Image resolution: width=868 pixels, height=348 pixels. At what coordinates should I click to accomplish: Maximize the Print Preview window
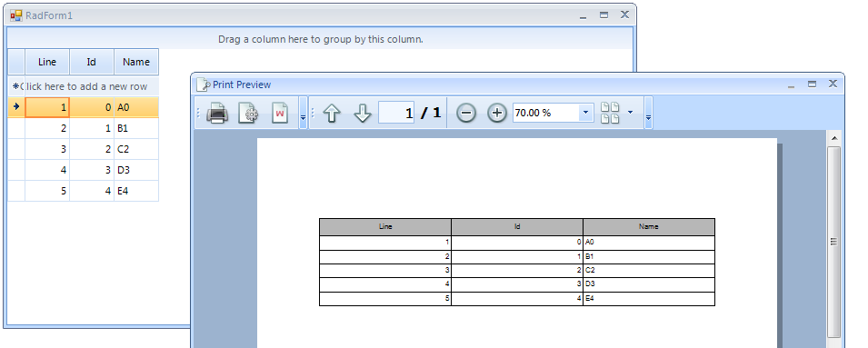click(812, 85)
